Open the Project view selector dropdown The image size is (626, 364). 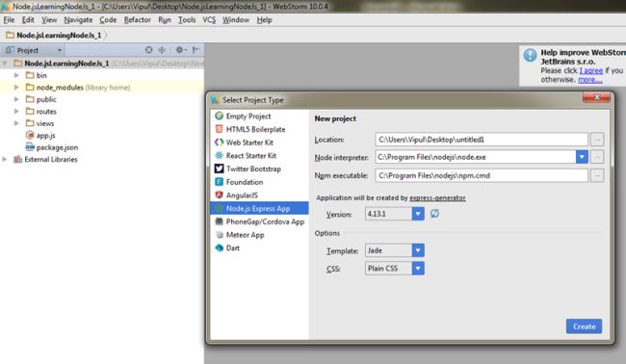tap(34, 50)
